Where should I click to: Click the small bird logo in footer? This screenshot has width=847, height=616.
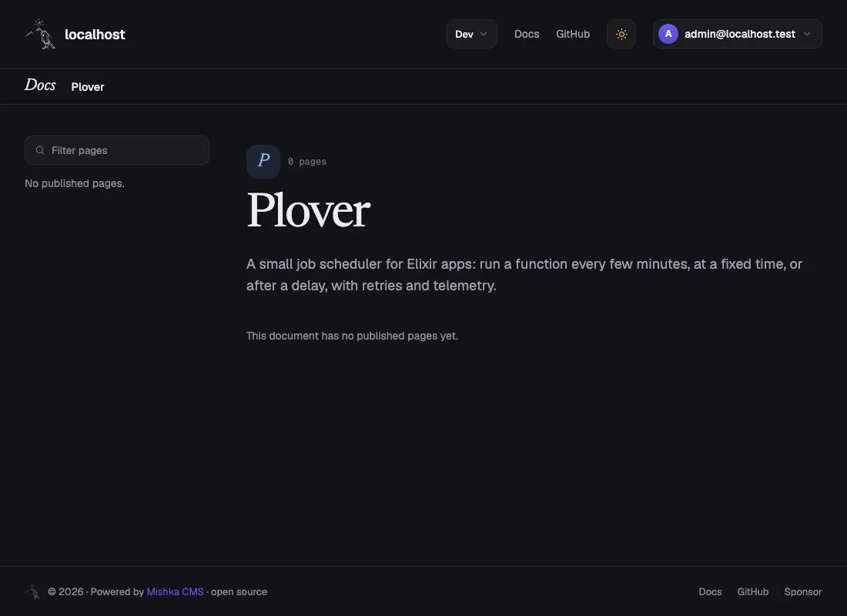pyautogui.click(x=33, y=591)
